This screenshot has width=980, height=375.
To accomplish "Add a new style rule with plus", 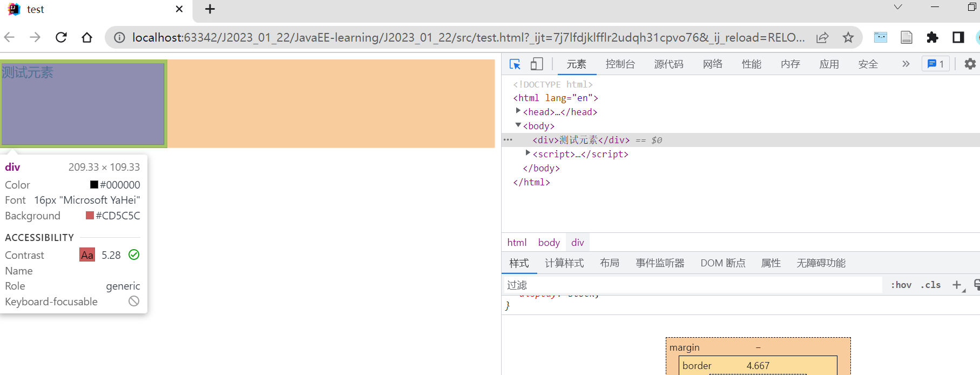I will (x=957, y=285).
